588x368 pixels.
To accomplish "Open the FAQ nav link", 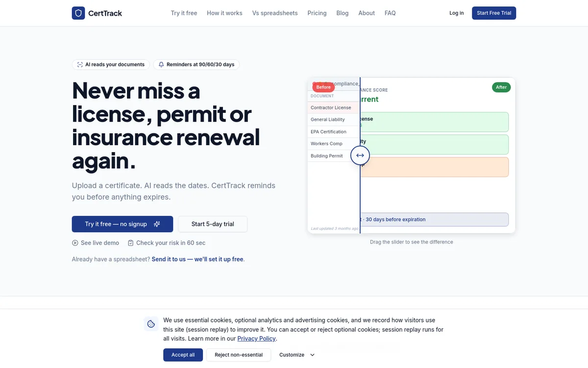I will (x=390, y=13).
